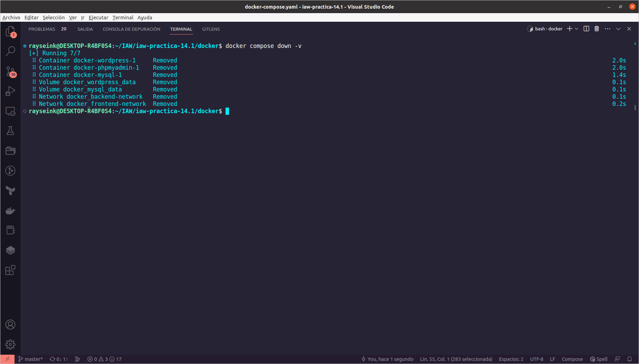Split the terminal panel
This screenshot has width=639, height=364.
click(x=586, y=29)
